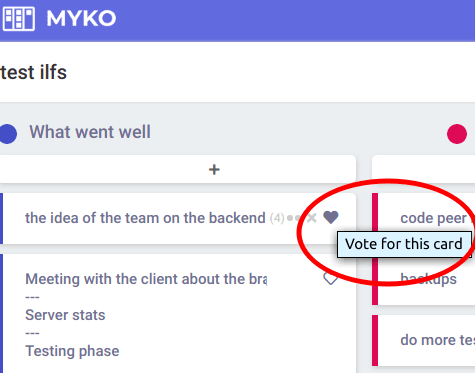This screenshot has width=475, height=373.
Task: Click the (4) vote count on backend card
Action: [277, 218]
